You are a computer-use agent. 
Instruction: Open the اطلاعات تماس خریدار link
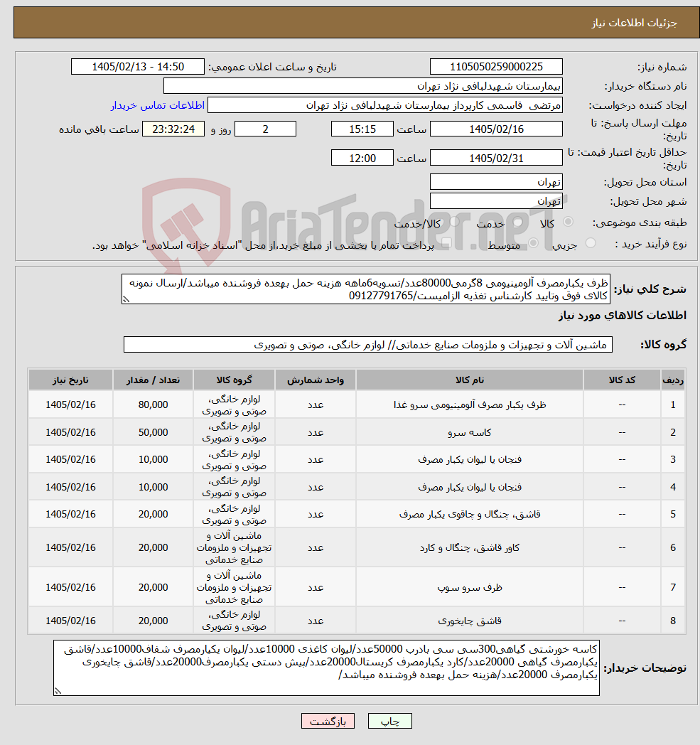click(158, 105)
